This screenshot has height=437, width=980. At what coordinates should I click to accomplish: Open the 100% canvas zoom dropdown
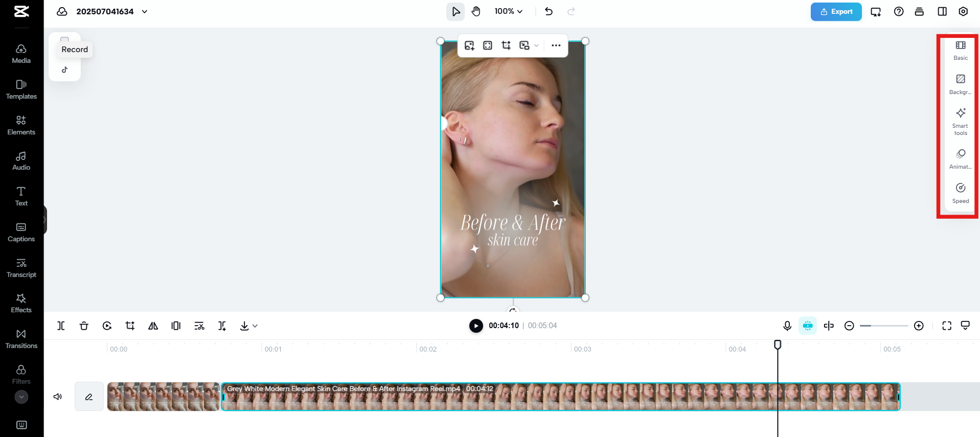pyautogui.click(x=508, y=11)
